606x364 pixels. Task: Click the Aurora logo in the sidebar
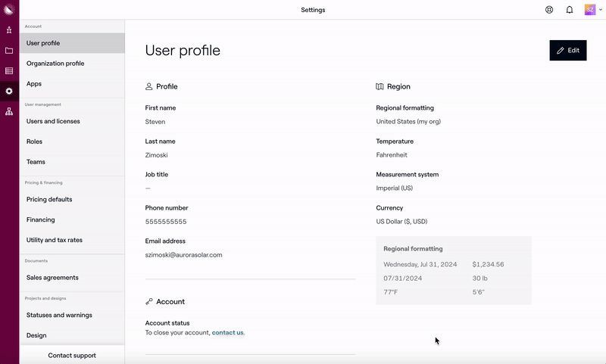pyautogui.click(x=9, y=10)
